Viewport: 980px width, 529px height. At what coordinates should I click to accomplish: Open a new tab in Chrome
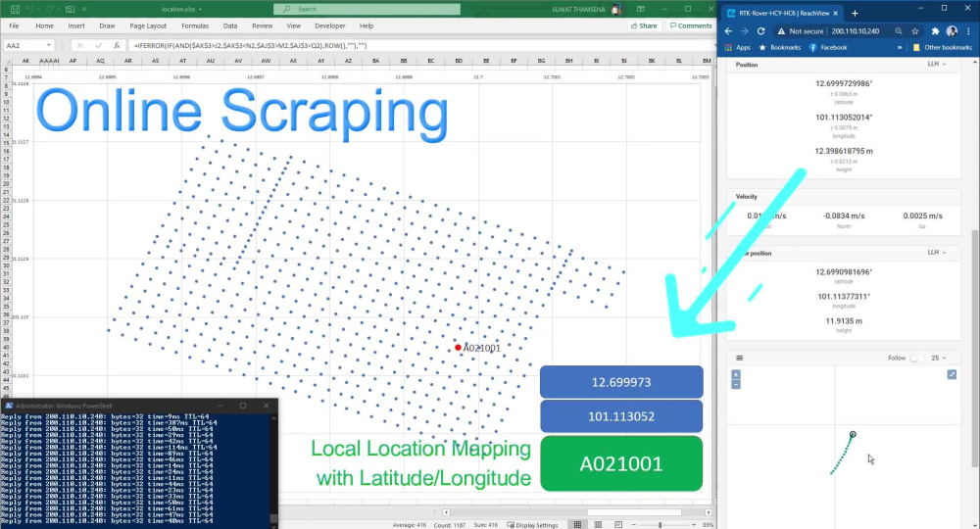[x=855, y=13]
